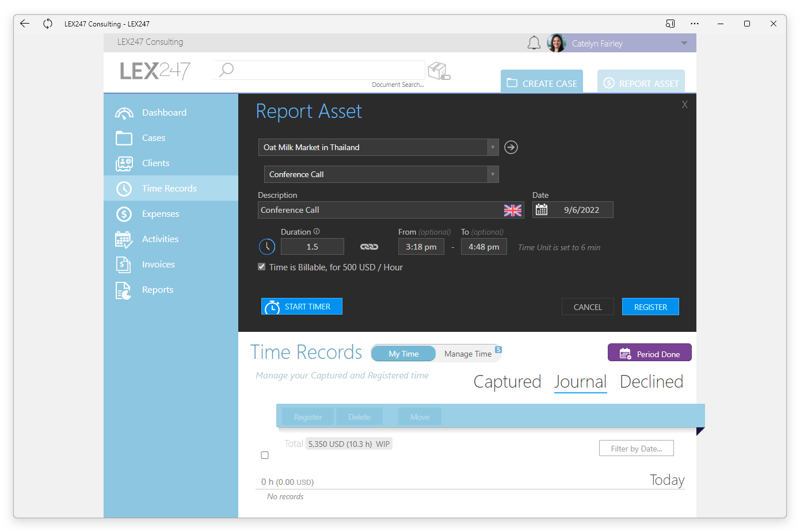
Task: Go to Clients in sidebar
Action: pos(171,163)
